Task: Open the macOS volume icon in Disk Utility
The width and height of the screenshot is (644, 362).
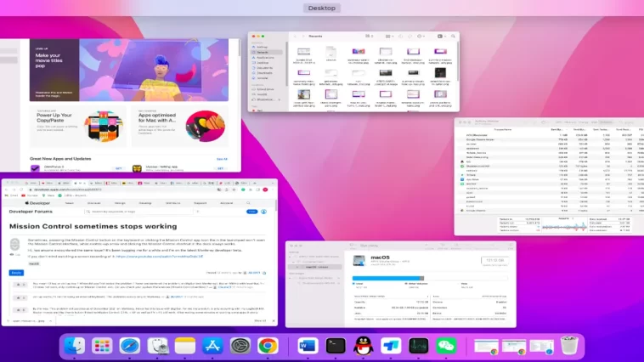Action: click(x=359, y=261)
